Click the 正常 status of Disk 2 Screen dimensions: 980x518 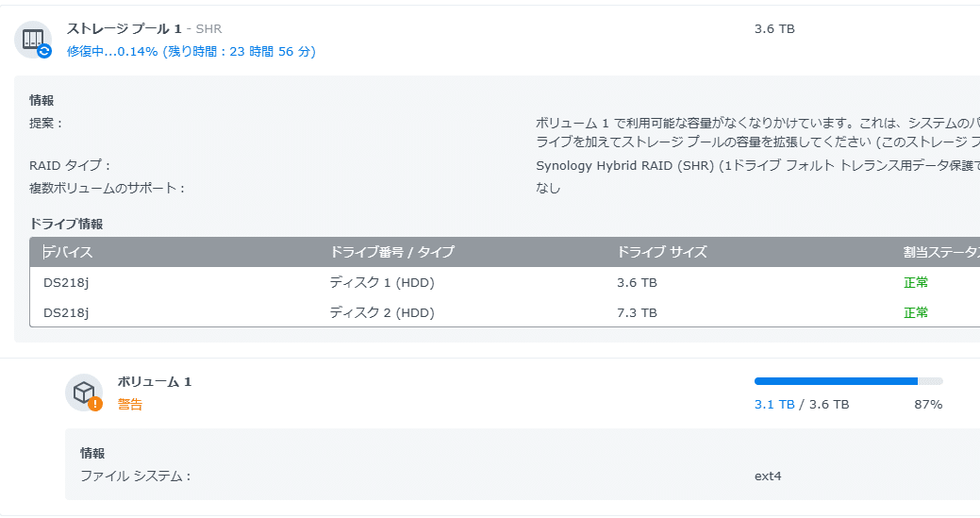click(x=916, y=312)
